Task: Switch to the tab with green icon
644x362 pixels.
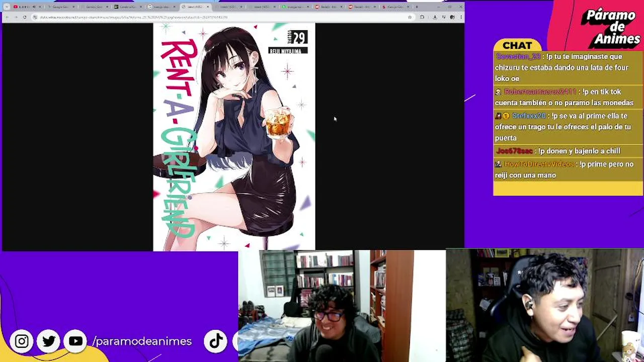Action: coord(296,7)
